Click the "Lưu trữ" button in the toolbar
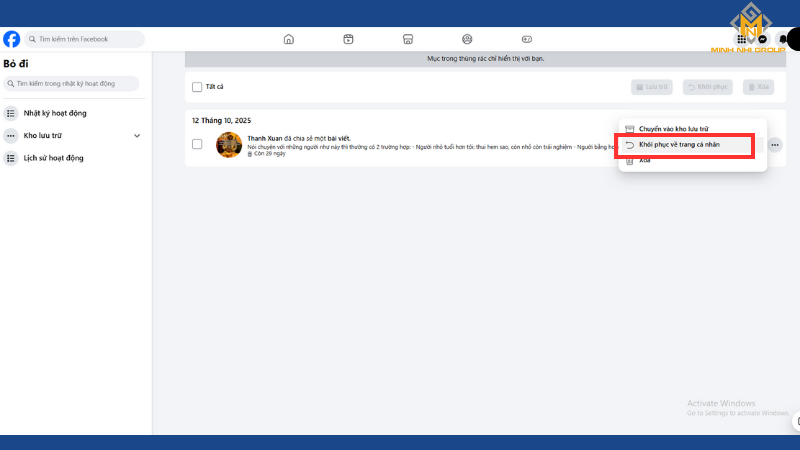The image size is (800, 450). coord(652,87)
